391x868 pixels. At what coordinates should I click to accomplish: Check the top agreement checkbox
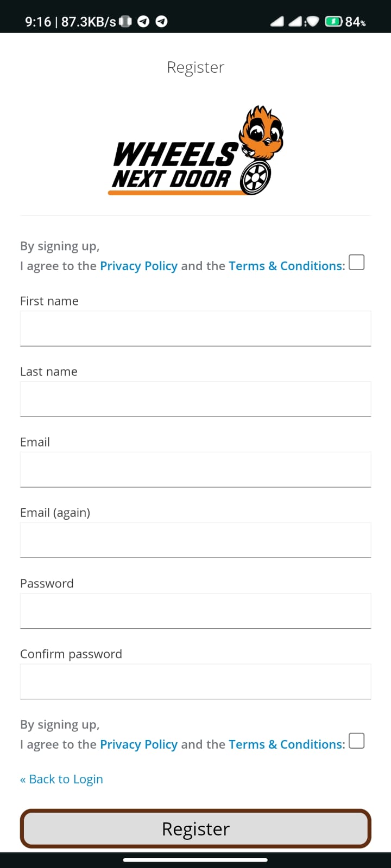[356, 262]
